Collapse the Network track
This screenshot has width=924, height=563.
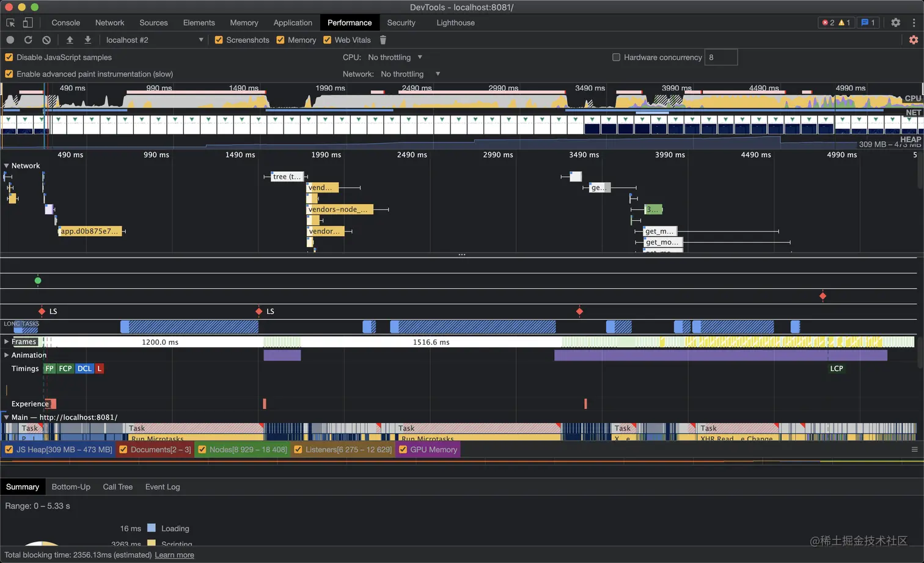(7, 166)
